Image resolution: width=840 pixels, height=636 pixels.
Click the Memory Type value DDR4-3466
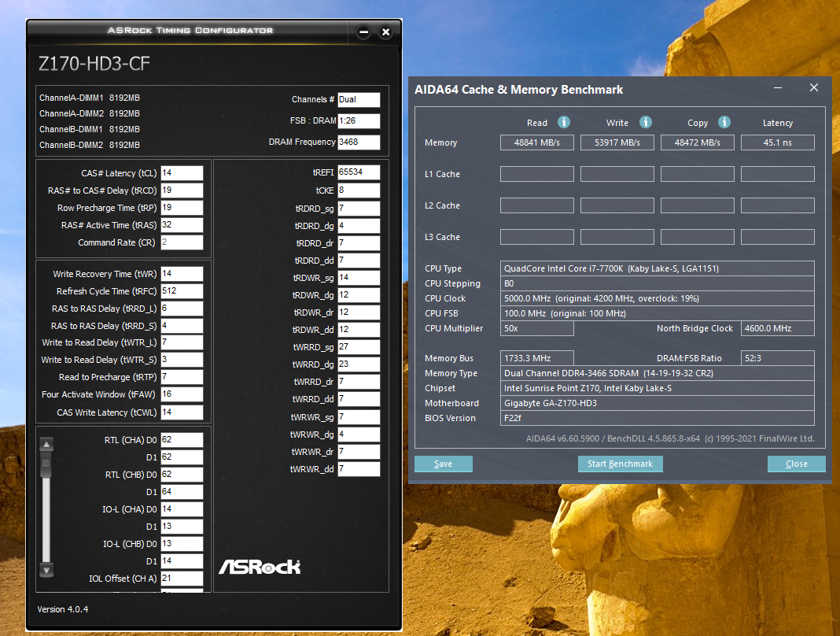click(658, 373)
